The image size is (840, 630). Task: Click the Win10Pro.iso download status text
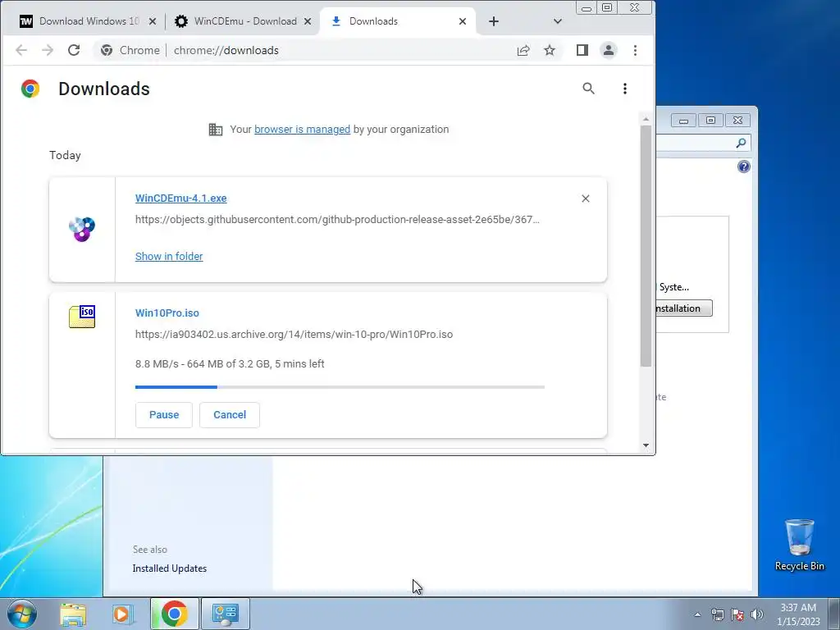click(x=230, y=364)
